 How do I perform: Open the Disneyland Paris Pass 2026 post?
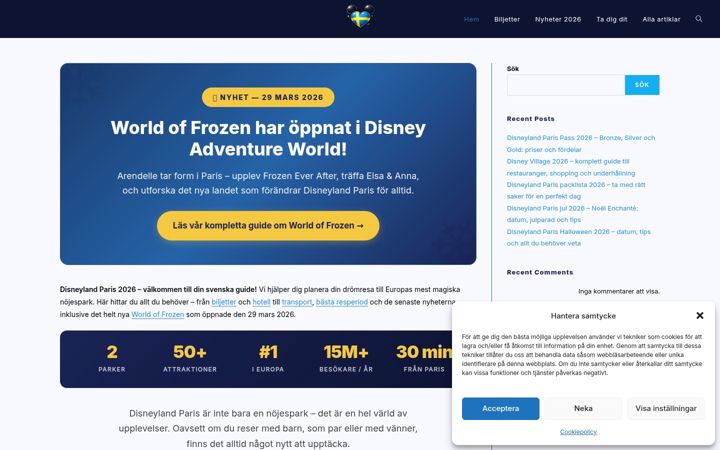(580, 144)
